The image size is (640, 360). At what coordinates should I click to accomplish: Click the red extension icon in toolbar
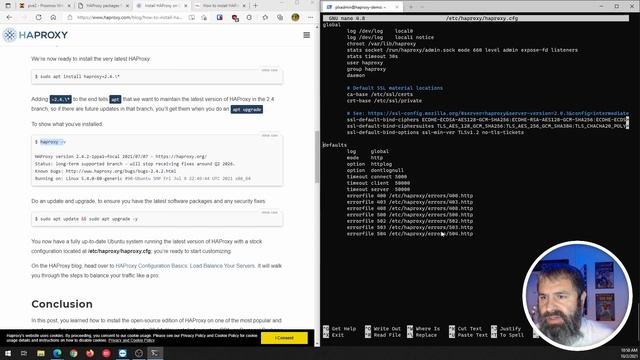(235, 18)
